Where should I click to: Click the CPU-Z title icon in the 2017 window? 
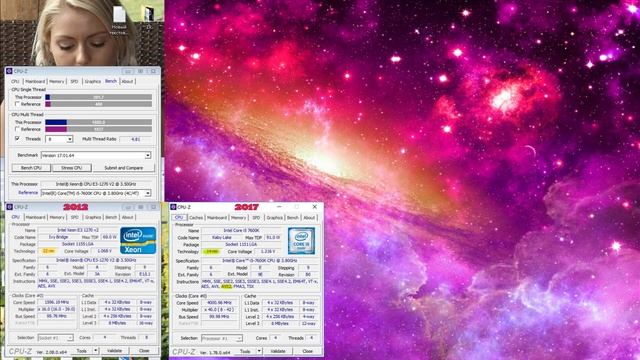tap(173, 207)
